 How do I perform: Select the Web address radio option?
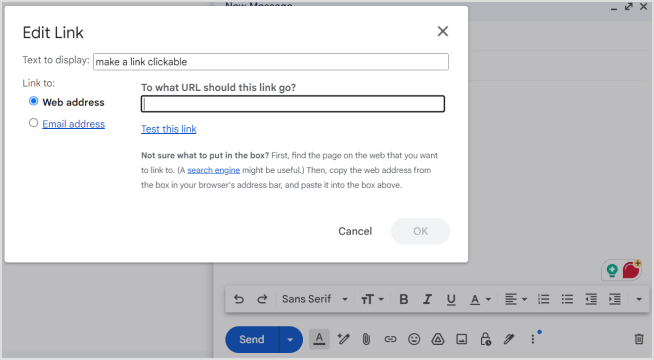33,101
